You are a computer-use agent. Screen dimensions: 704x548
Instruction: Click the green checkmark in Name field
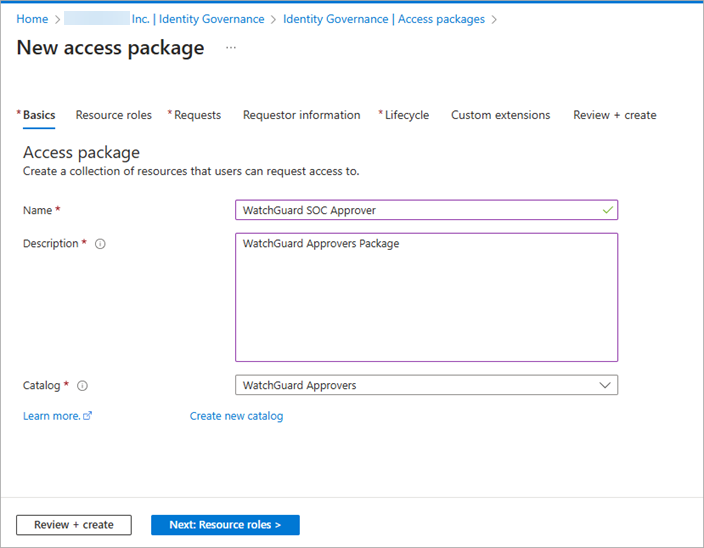(x=607, y=210)
